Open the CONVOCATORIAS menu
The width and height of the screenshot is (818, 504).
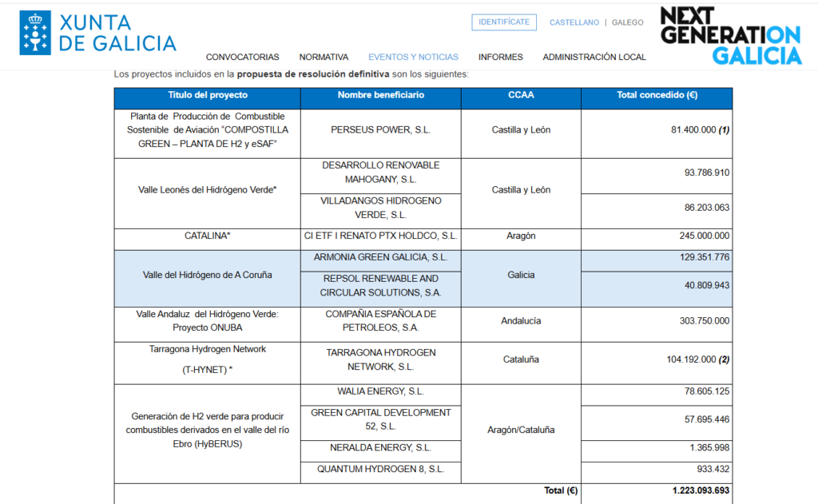(243, 57)
